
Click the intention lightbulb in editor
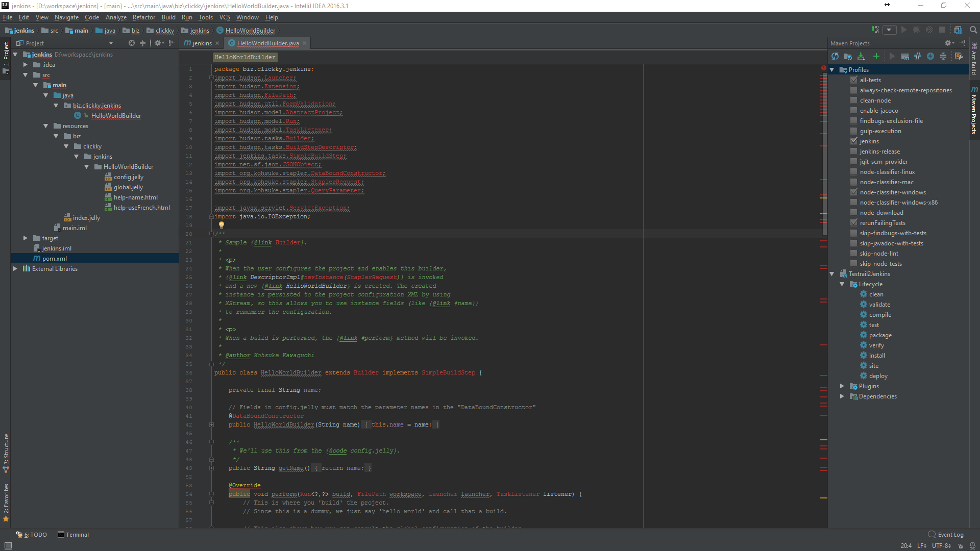[222, 225]
